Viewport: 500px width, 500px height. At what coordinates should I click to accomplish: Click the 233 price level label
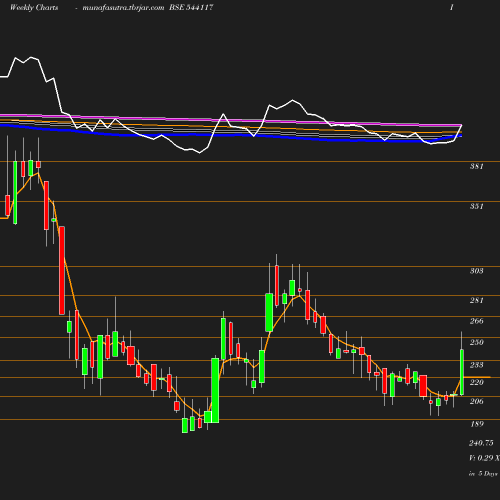(x=477, y=365)
